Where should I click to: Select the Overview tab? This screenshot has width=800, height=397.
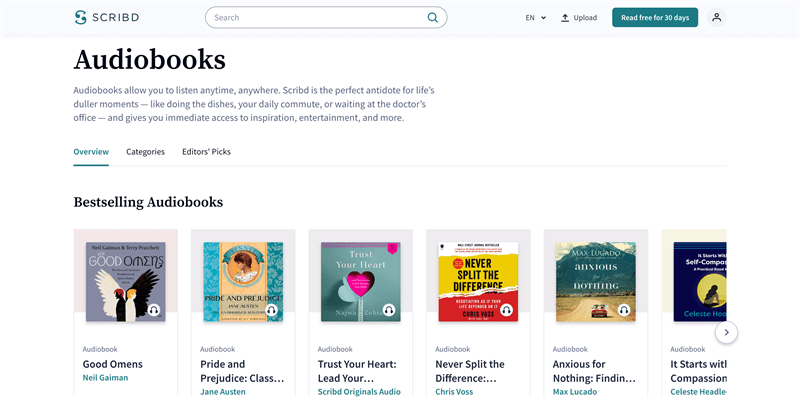(x=91, y=152)
